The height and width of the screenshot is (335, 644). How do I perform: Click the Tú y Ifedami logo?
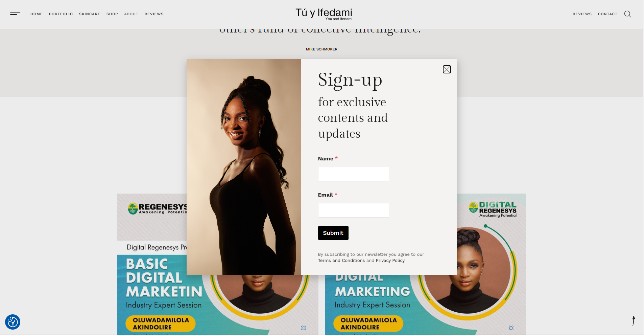point(324,14)
